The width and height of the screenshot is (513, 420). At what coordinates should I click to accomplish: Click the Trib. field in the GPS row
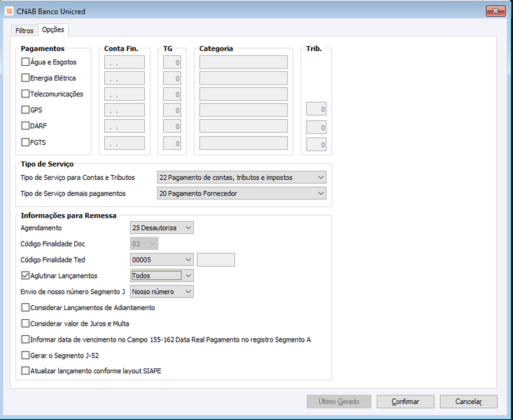pyautogui.click(x=316, y=109)
